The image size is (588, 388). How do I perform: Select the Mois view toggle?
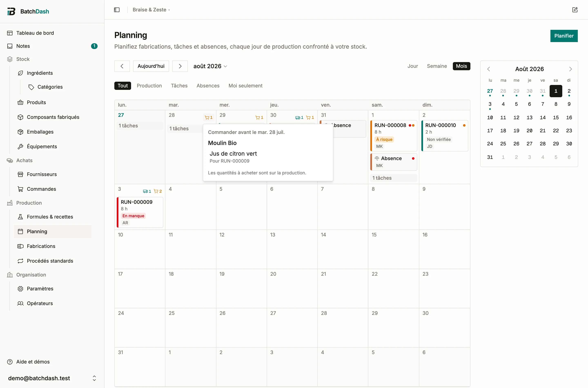tap(461, 66)
